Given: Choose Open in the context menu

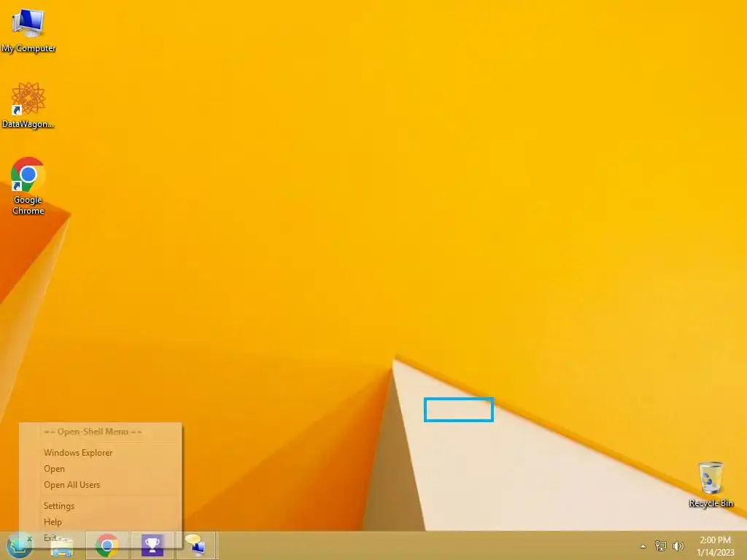Looking at the screenshot, I should click(x=101, y=469).
